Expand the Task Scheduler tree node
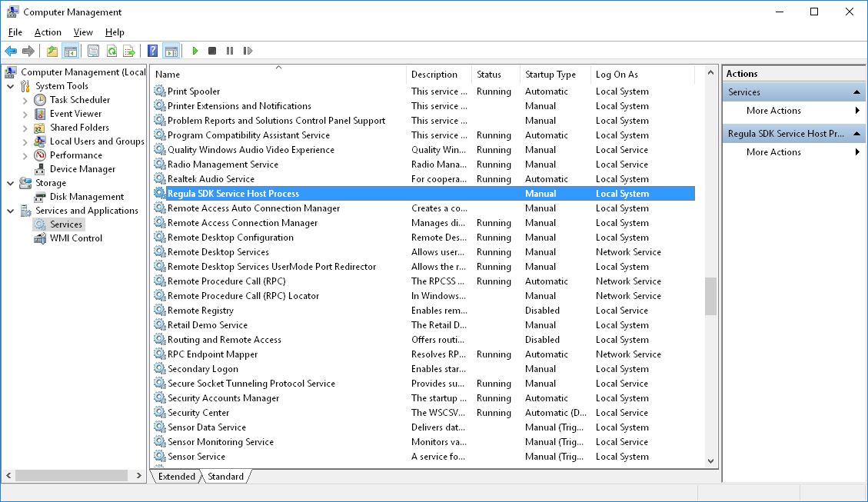Screen dimensions: 868x502 pyautogui.click(x=25, y=99)
